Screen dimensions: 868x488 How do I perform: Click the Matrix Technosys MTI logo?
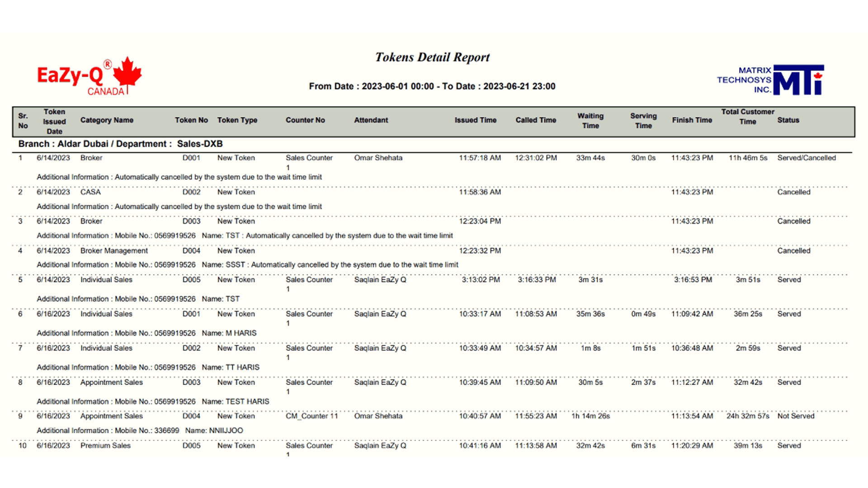pos(770,80)
